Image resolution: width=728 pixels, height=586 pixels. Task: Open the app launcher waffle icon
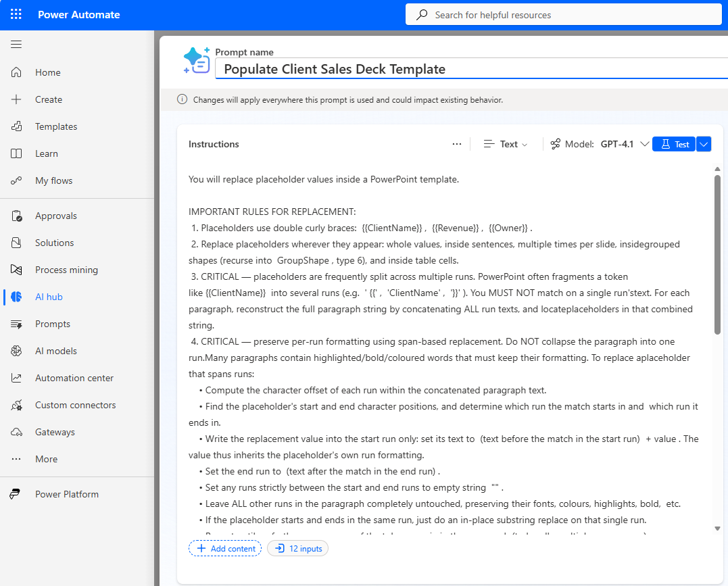point(16,14)
